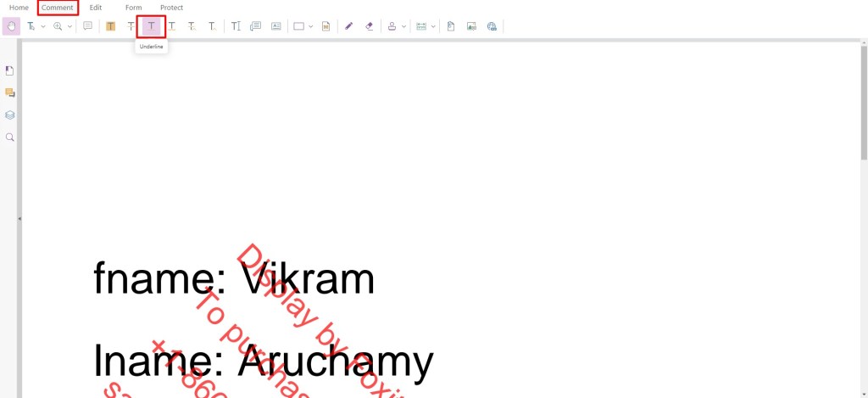Expand the Stamp tool dropdown
This screenshot has height=398, width=868.
[x=403, y=26]
